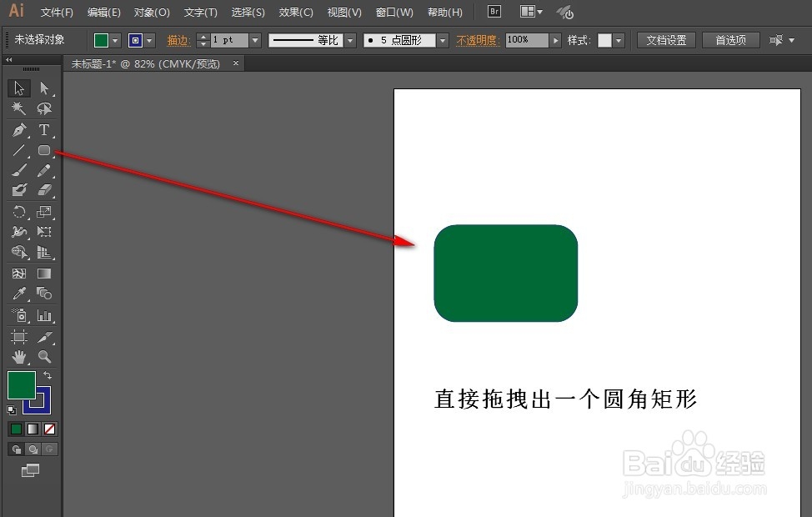
Task: Swap fill and stroke colors
Action: coord(48,375)
